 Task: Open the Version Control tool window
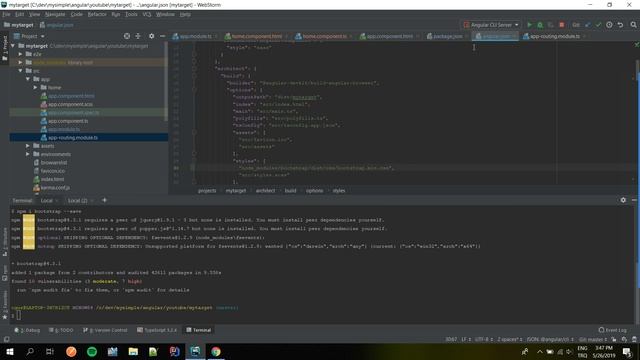pos(105,330)
